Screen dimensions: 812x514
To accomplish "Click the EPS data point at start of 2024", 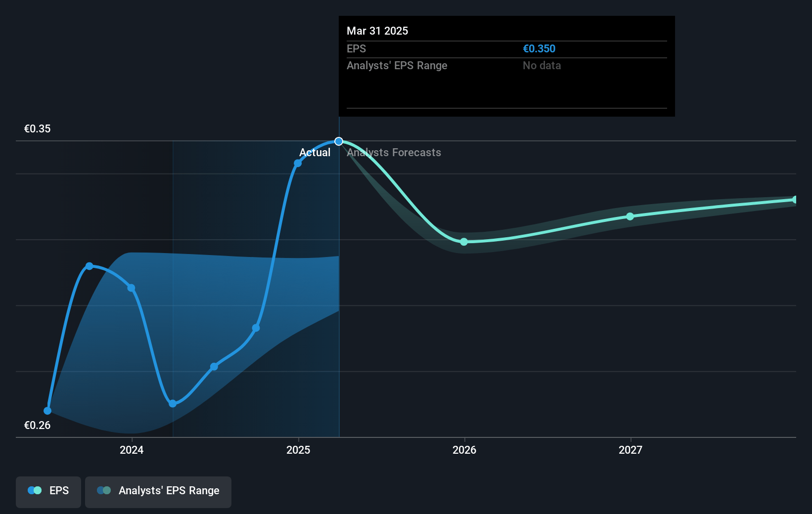I will tap(131, 288).
